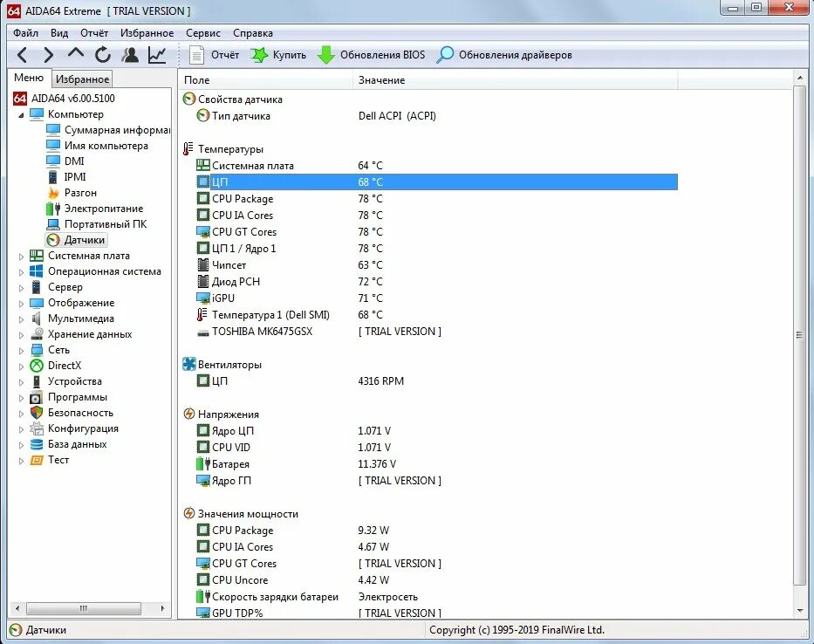Click the Температуры thermometer icon
The width and height of the screenshot is (814, 644).
(188, 149)
